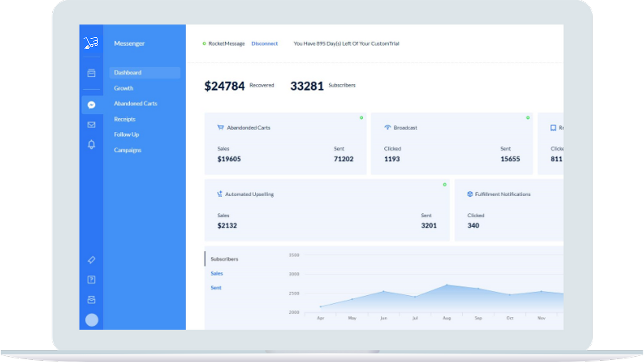Open the price tag icon
The width and height of the screenshot is (644, 362).
tap(91, 260)
